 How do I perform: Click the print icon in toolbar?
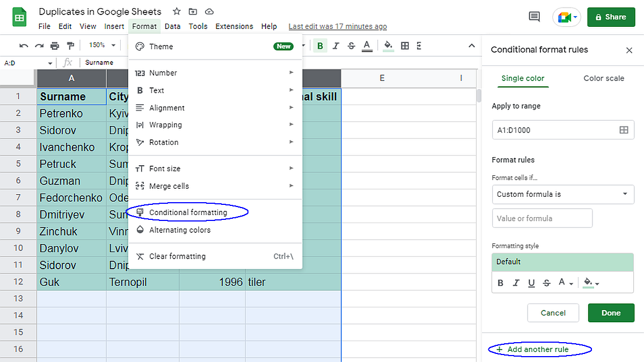click(55, 46)
